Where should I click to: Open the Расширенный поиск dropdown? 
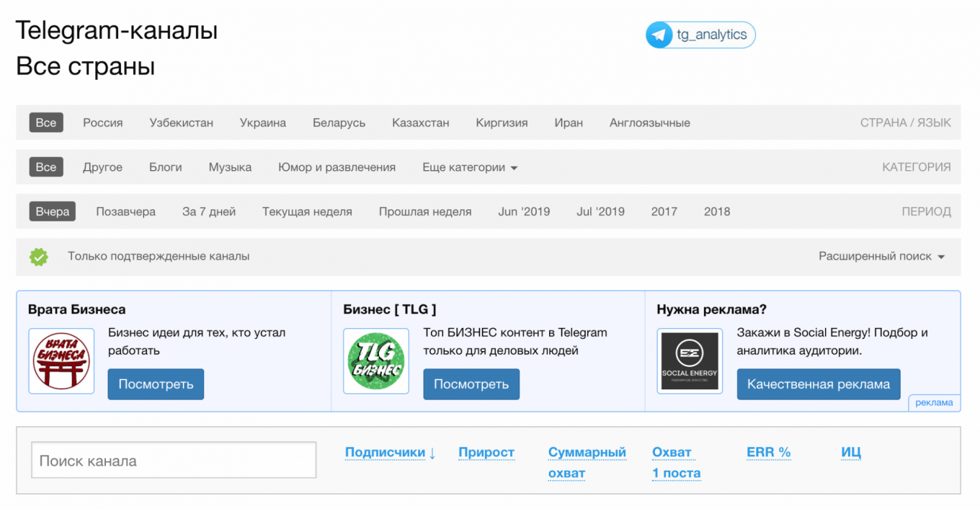point(881,257)
